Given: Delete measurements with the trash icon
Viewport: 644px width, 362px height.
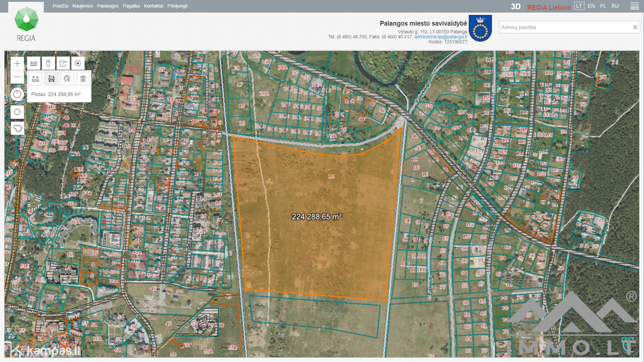Looking at the screenshot, I should (83, 79).
